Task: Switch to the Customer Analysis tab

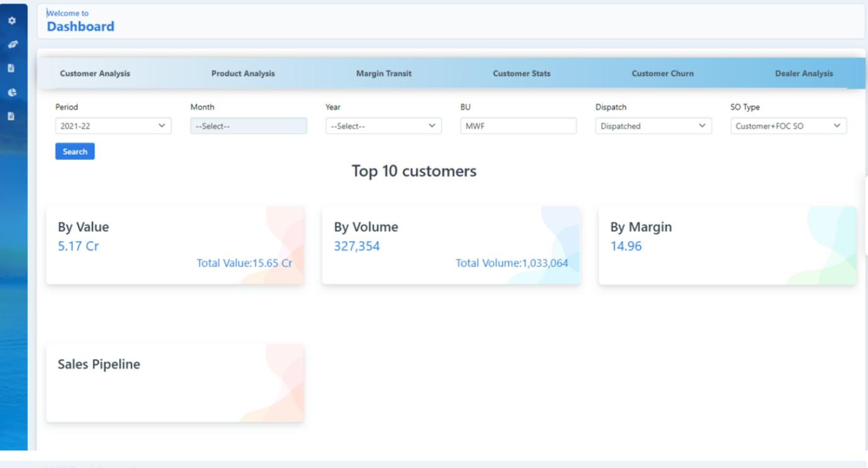Action: coord(95,74)
